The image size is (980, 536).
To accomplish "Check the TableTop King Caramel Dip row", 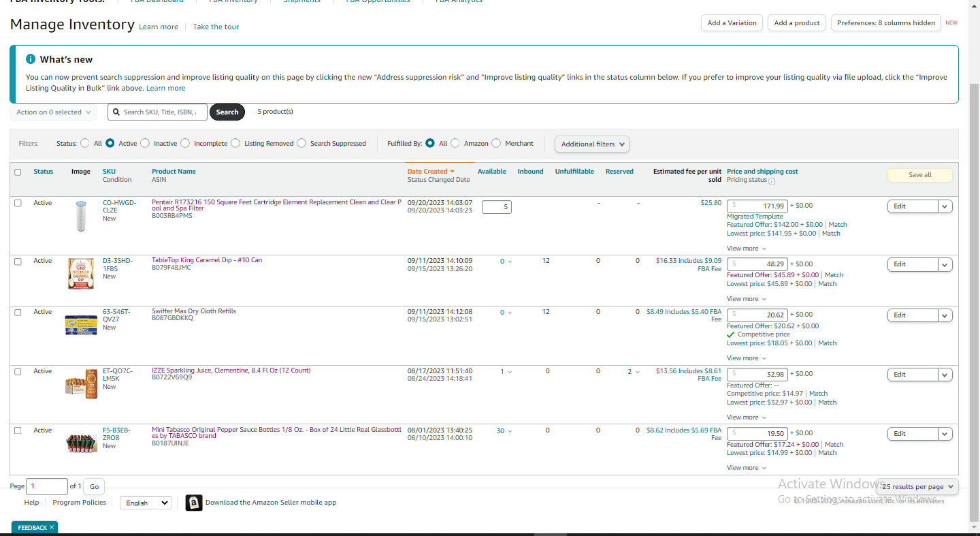I will point(18,261).
